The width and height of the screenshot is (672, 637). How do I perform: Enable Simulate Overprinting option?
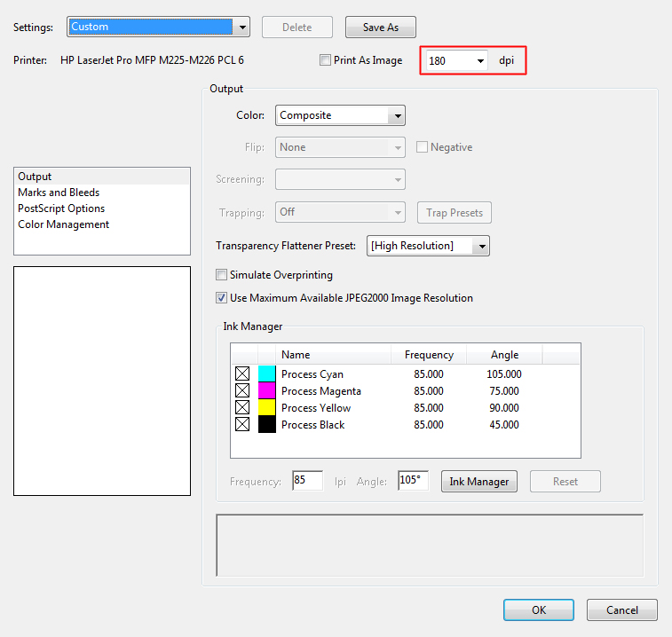click(x=222, y=275)
